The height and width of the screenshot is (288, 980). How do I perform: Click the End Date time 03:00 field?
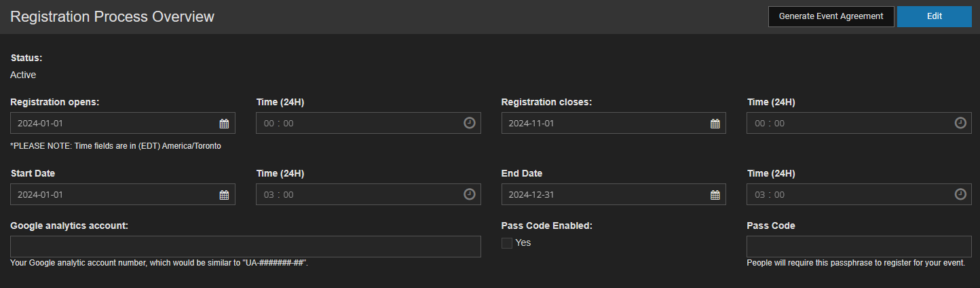[x=859, y=194]
